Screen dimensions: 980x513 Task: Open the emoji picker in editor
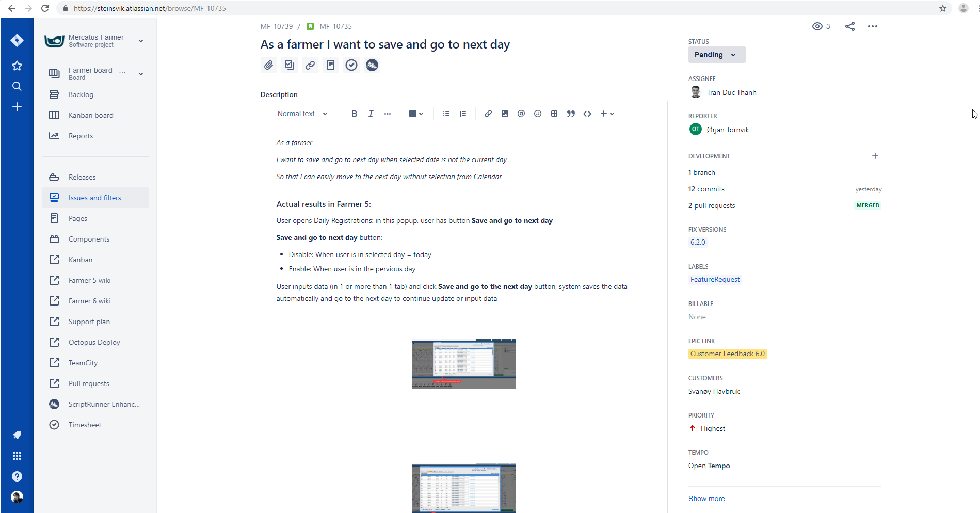(x=538, y=114)
